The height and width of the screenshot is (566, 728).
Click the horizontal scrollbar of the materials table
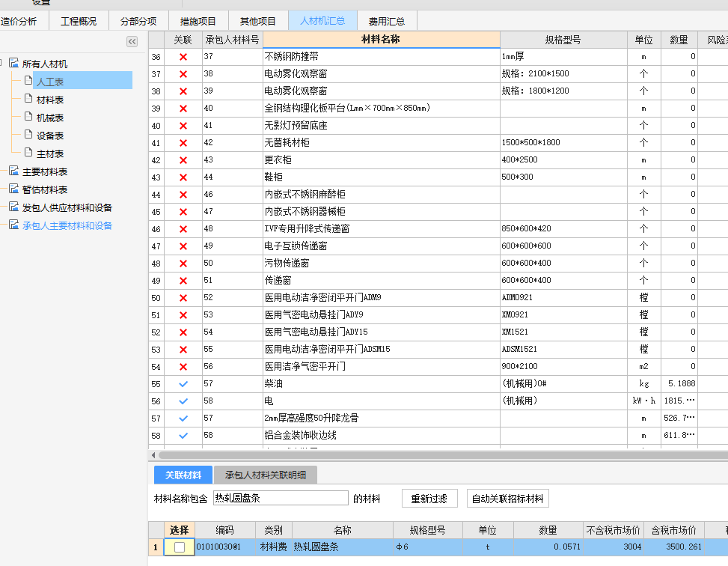click(x=444, y=455)
